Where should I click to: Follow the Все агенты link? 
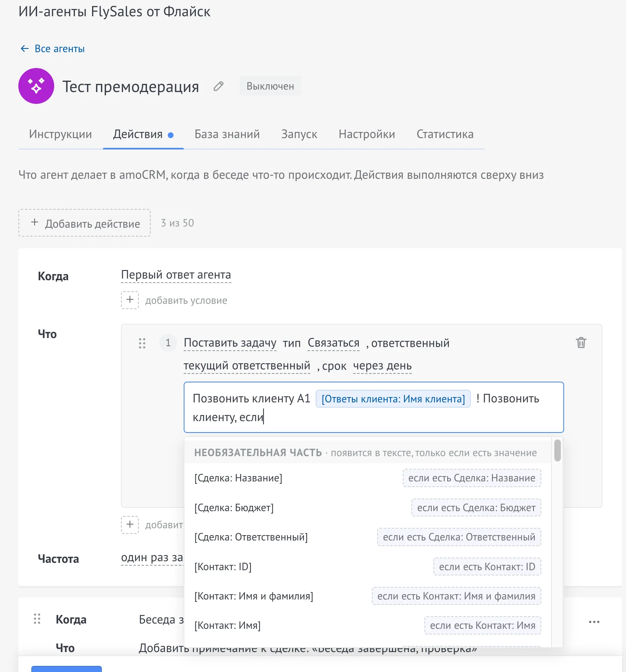point(60,49)
